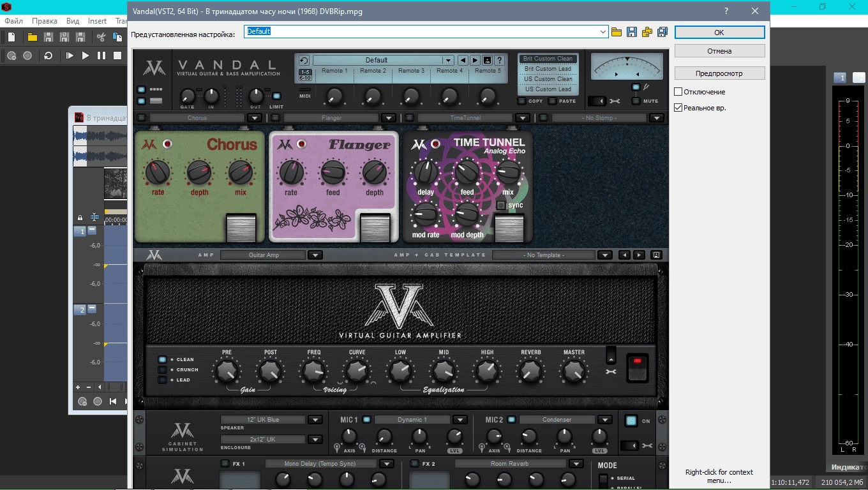
Task: Click the amplifier wrench settings icon
Action: tap(611, 371)
